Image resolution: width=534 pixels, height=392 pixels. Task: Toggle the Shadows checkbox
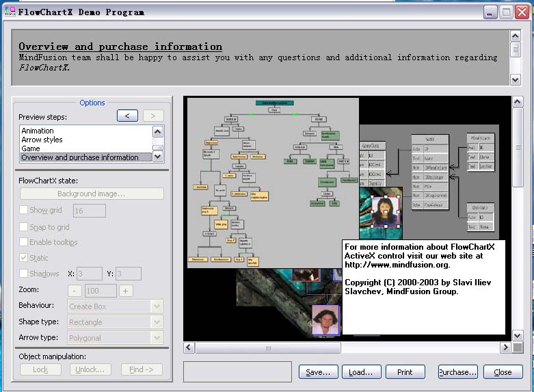click(x=23, y=274)
